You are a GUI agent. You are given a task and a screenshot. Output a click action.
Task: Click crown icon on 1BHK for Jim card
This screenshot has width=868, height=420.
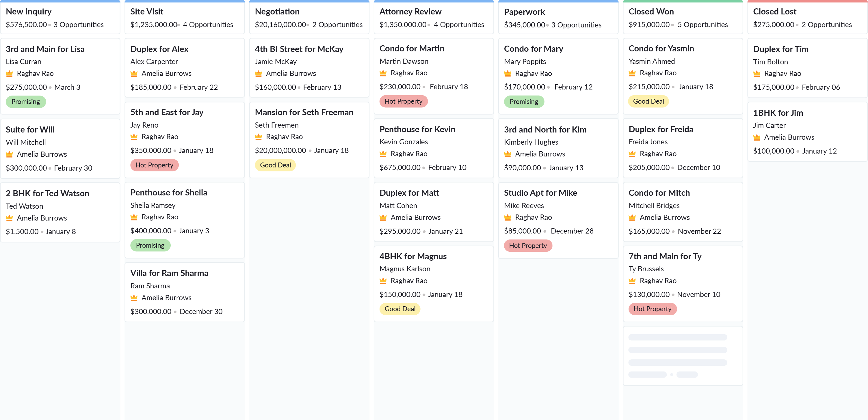[x=757, y=137]
